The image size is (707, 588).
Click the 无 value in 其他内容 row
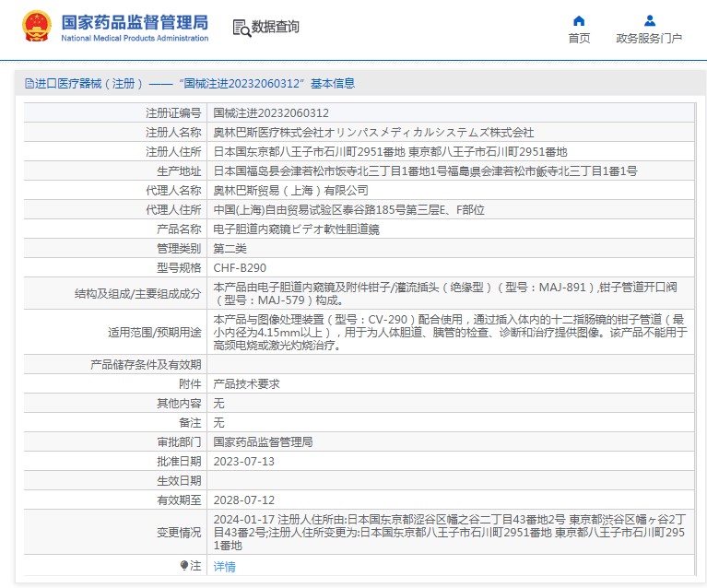218,404
